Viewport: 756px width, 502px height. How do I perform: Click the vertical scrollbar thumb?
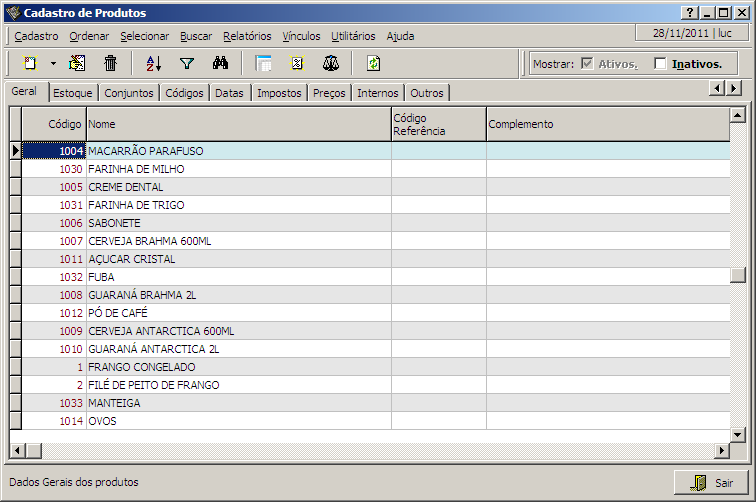[x=738, y=277]
